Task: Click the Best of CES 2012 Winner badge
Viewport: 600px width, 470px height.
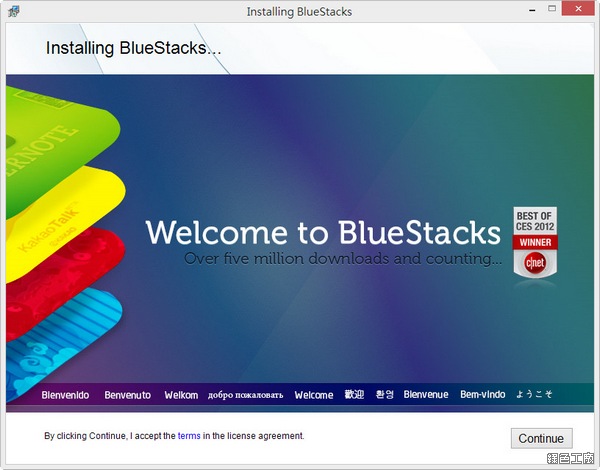Action: click(535, 243)
